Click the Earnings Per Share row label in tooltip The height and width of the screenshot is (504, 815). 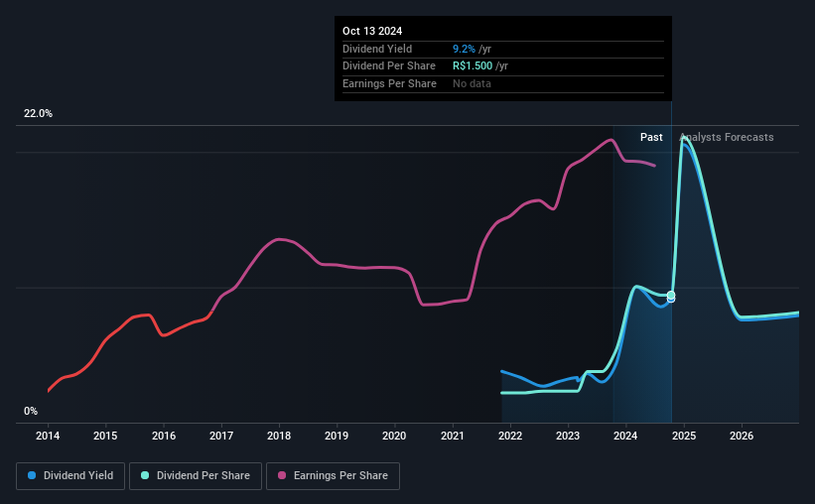[x=389, y=83]
